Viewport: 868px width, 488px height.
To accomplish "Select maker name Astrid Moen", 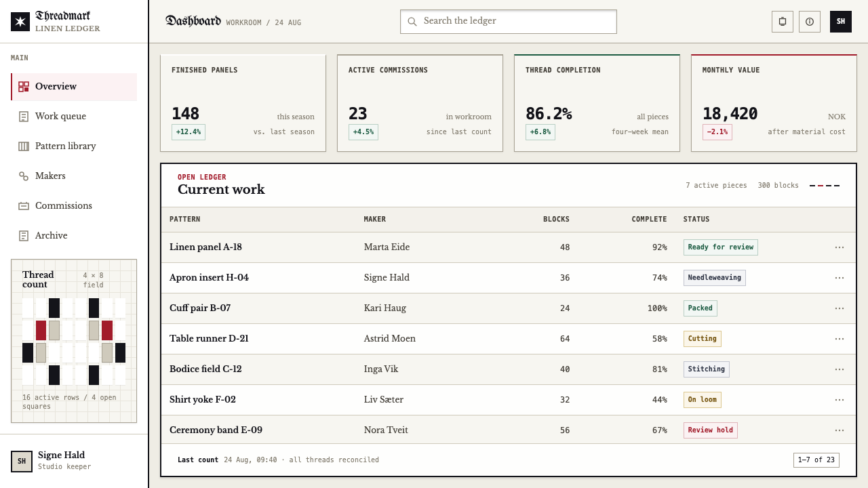I will click(390, 339).
